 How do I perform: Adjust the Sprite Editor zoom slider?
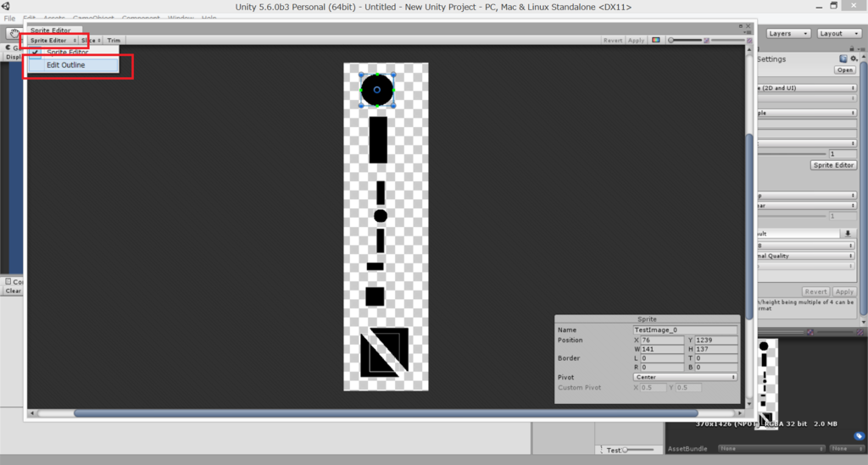[x=685, y=41]
